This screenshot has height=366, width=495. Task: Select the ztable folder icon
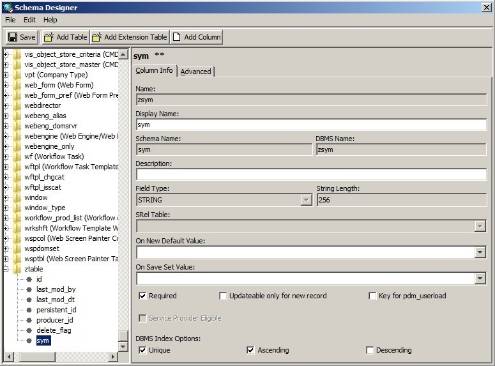pyautogui.click(x=17, y=269)
